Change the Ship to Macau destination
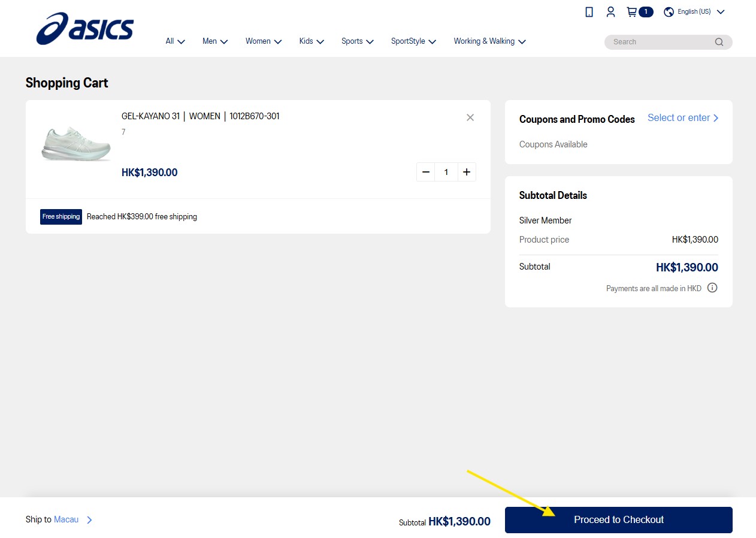The width and height of the screenshot is (756, 538). [x=59, y=519]
